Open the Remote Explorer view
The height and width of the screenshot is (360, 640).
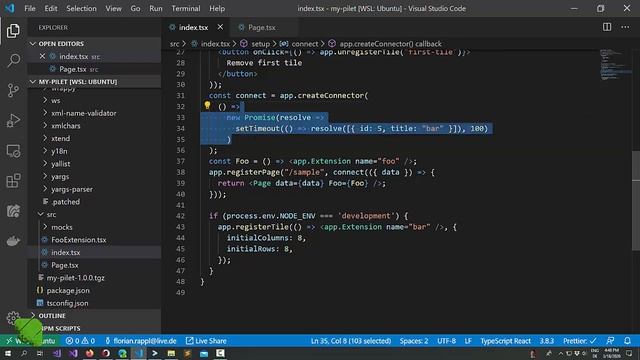tap(13, 151)
